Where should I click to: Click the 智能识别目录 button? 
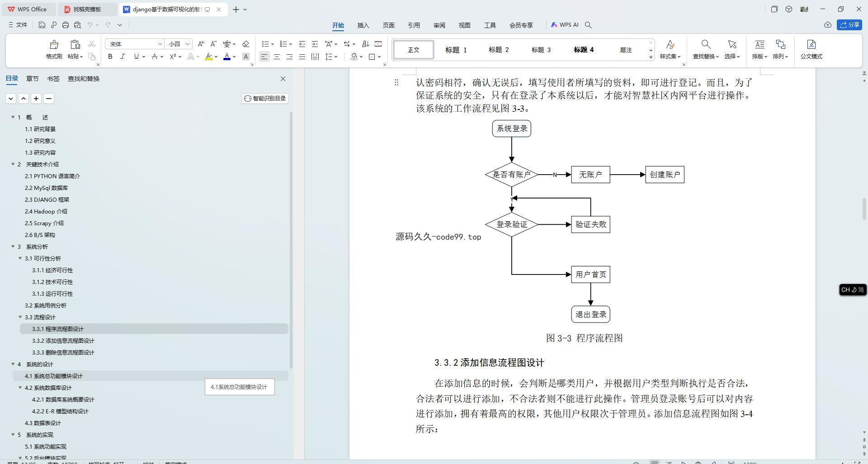point(265,99)
